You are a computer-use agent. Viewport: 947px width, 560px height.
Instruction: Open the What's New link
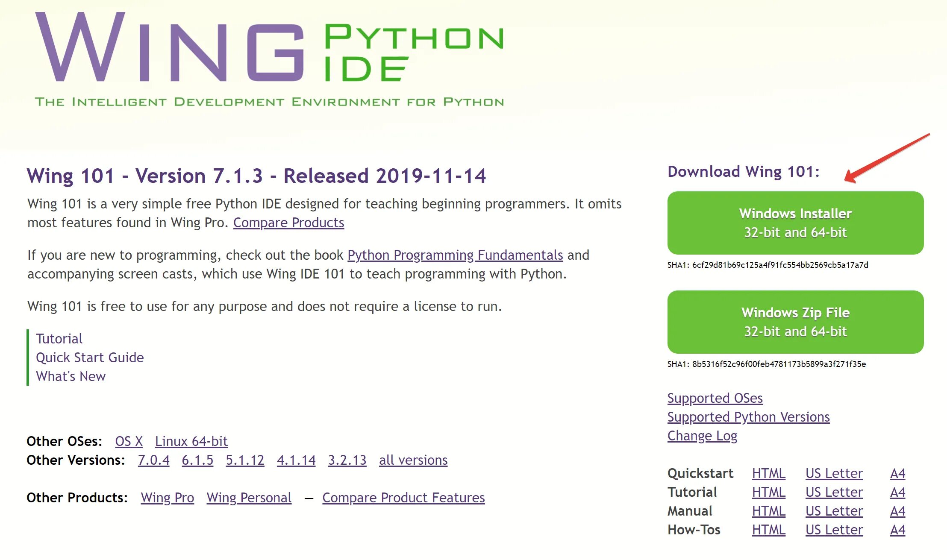[x=71, y=376]
